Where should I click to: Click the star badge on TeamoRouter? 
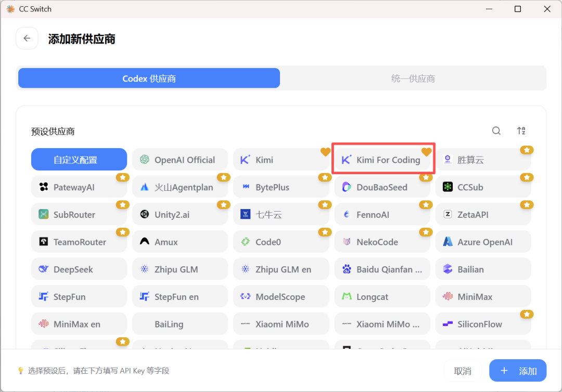point(123,232)
